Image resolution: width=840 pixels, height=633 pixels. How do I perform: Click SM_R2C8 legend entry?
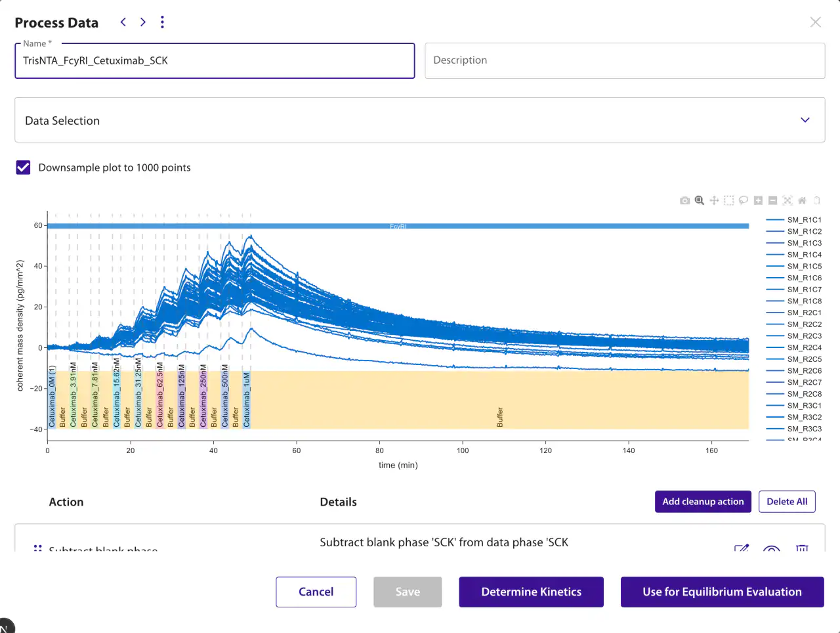point(794,394)
